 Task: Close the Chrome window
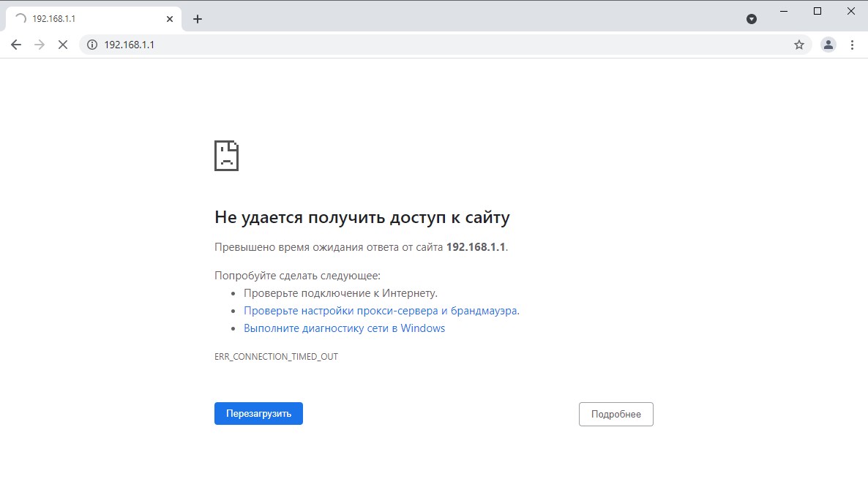(850, 11)
